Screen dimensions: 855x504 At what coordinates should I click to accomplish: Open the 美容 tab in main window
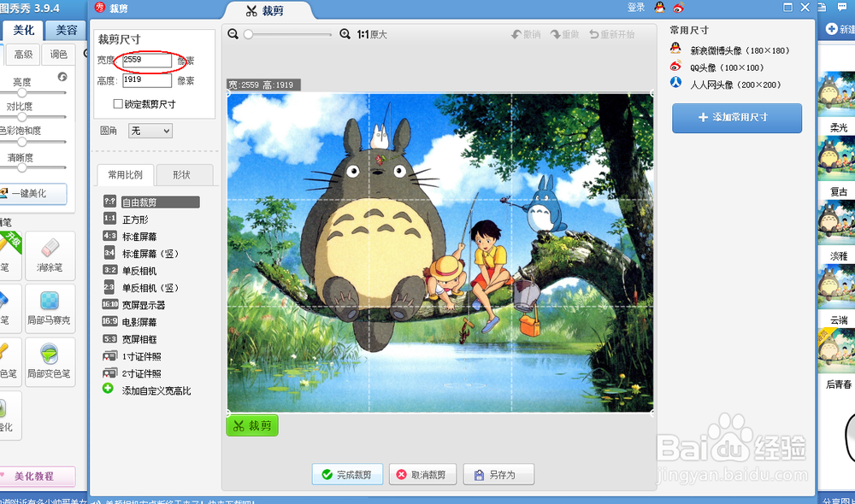pyautogui.click(x=66, y=30)
